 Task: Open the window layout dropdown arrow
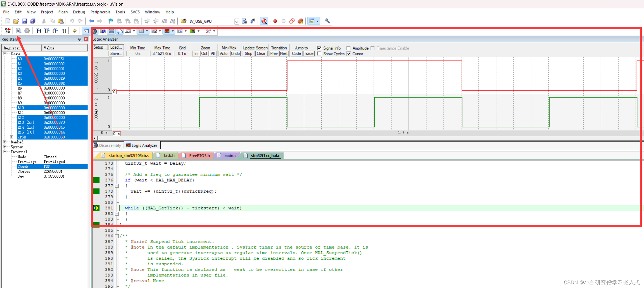[317, 21]
